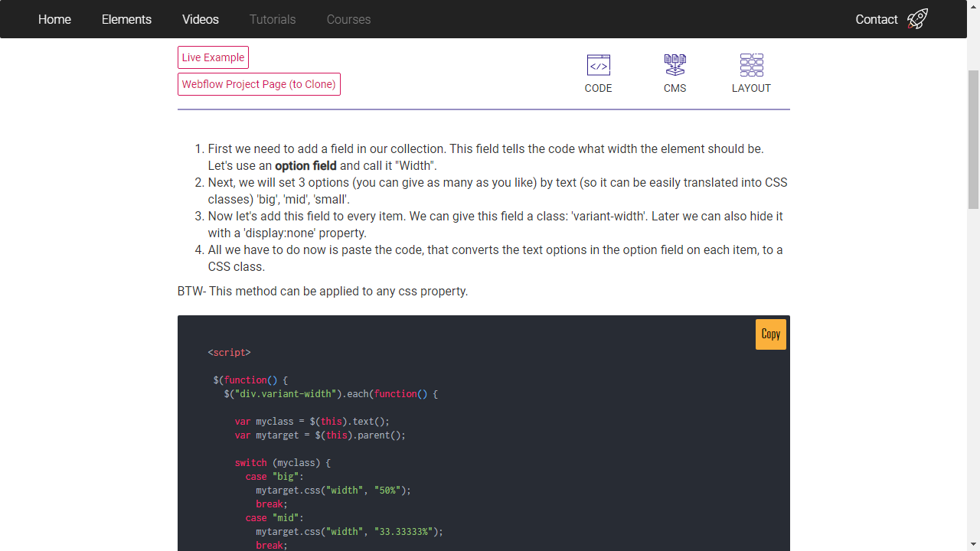Click the Live Example button
The width and height of the screenshot is (980, 551).
tap(213, 57)
